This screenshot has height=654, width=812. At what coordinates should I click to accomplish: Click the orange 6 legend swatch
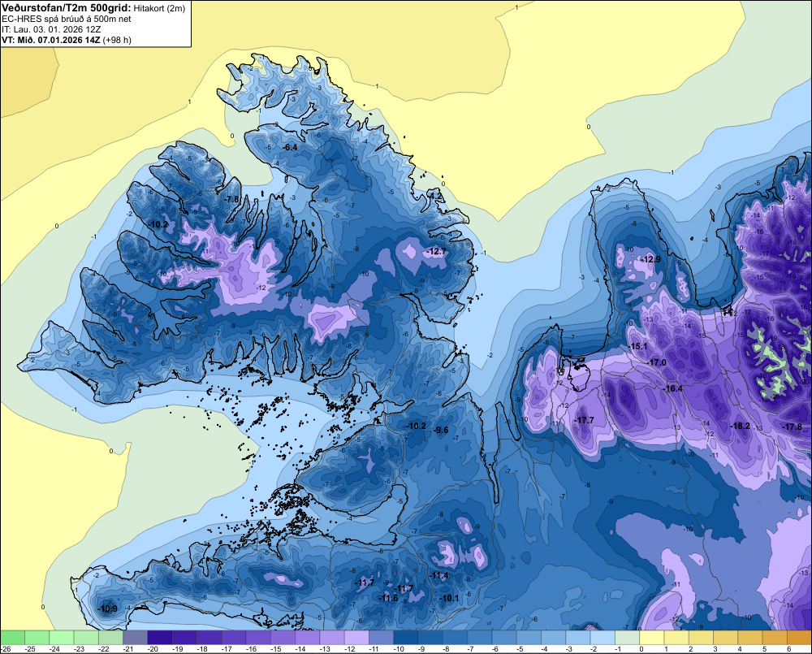click(x=800, y=637)
